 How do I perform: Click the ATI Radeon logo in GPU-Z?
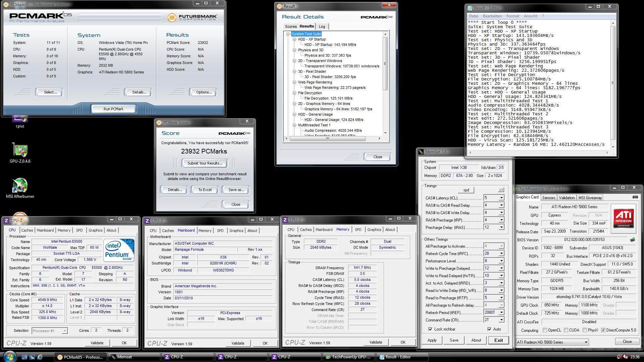pyautogui.click(x=624, y=218)
